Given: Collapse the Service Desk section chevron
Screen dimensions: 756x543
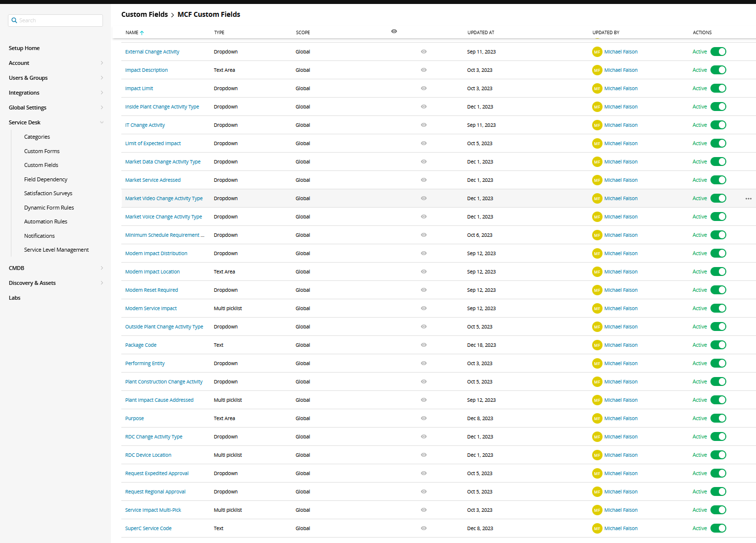Looking at the screenshot, I should [102, 122].
